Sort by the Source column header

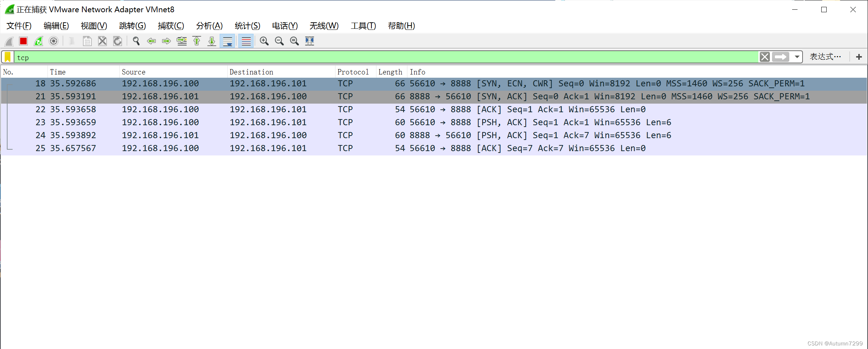173,72
